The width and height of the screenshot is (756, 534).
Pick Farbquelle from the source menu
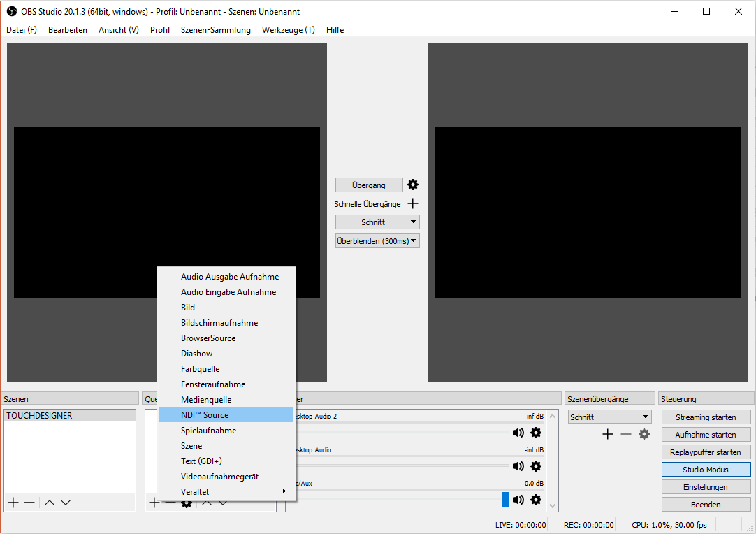pos(226,369)
